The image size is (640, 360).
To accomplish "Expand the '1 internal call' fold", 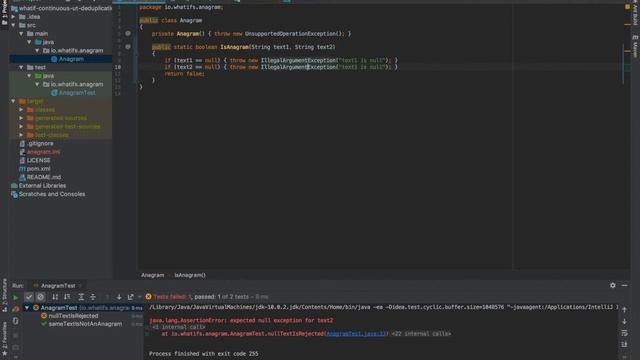I will tap(178, 327).
